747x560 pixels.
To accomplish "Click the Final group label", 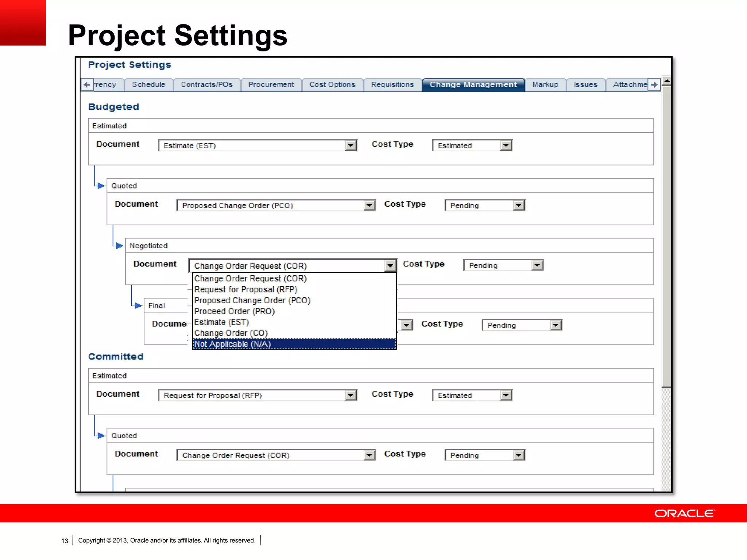I will [156, 306].
